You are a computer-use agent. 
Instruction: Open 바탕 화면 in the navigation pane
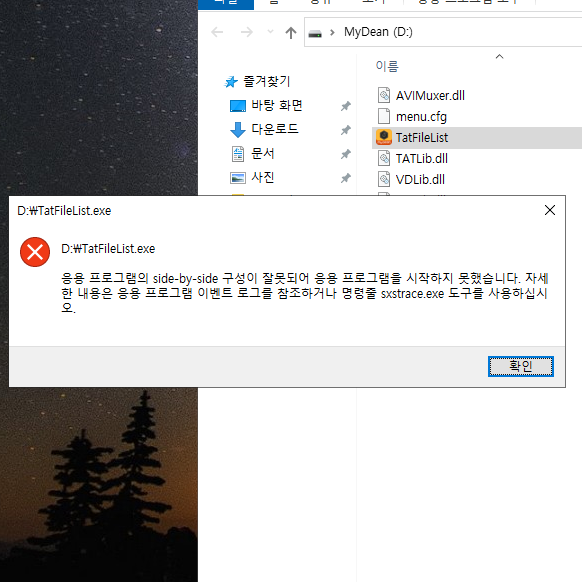click(x=277, y=105)
